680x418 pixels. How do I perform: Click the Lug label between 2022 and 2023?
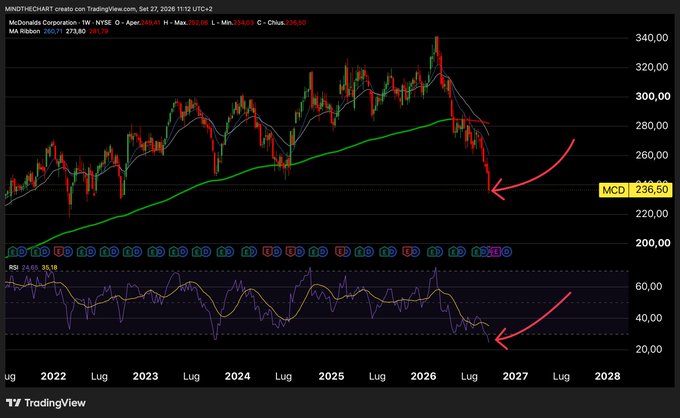pos(99,376)
